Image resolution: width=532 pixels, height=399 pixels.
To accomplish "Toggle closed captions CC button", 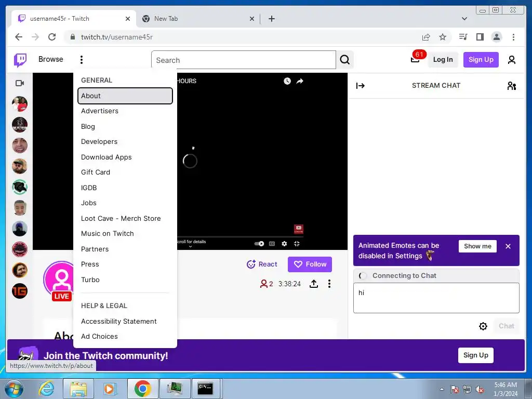I will point(272,244).
